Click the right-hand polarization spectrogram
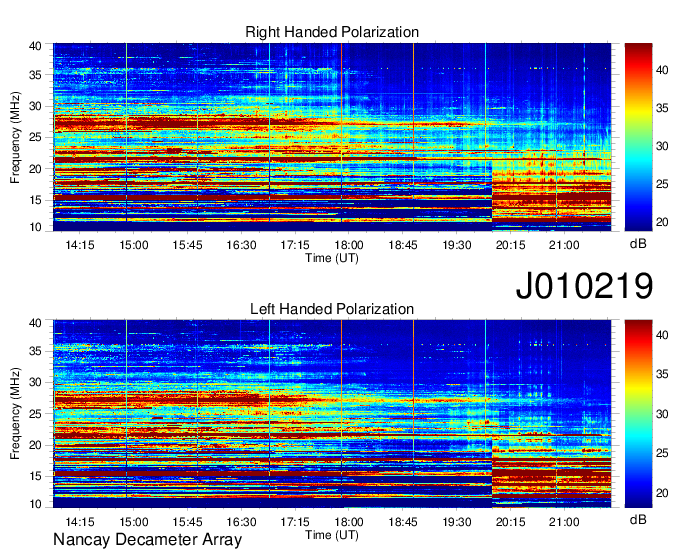680x552 pixels. coord(332,137)
